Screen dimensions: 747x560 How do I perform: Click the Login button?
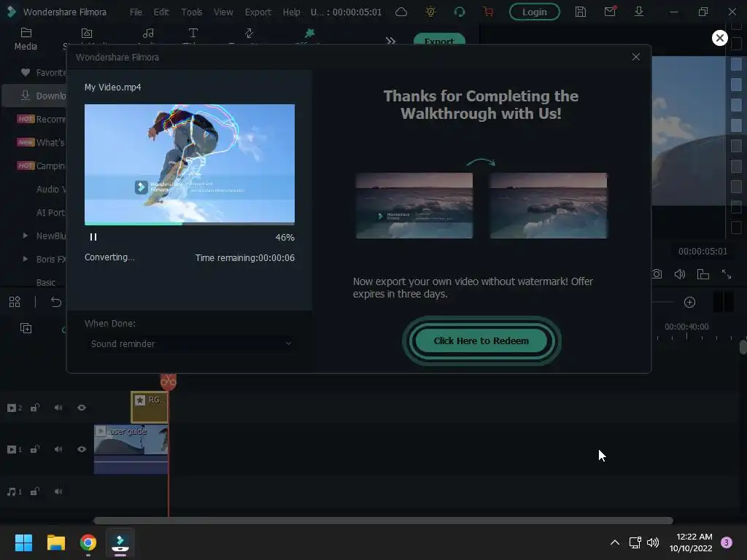535,12
